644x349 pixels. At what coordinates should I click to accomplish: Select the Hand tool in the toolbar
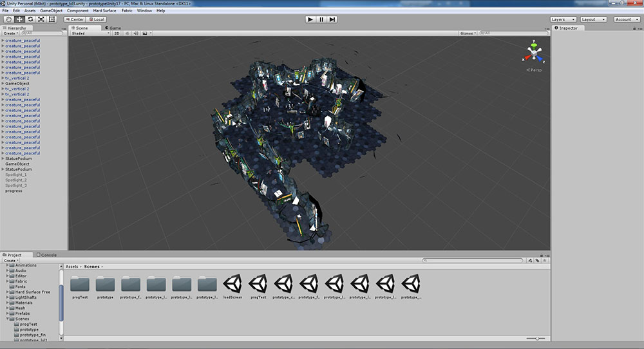8,19
